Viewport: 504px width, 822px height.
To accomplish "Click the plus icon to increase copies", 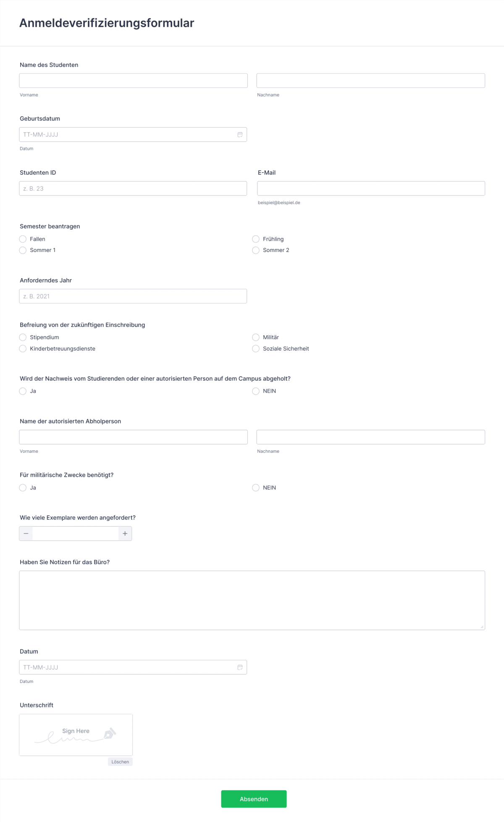I will 125,533.
